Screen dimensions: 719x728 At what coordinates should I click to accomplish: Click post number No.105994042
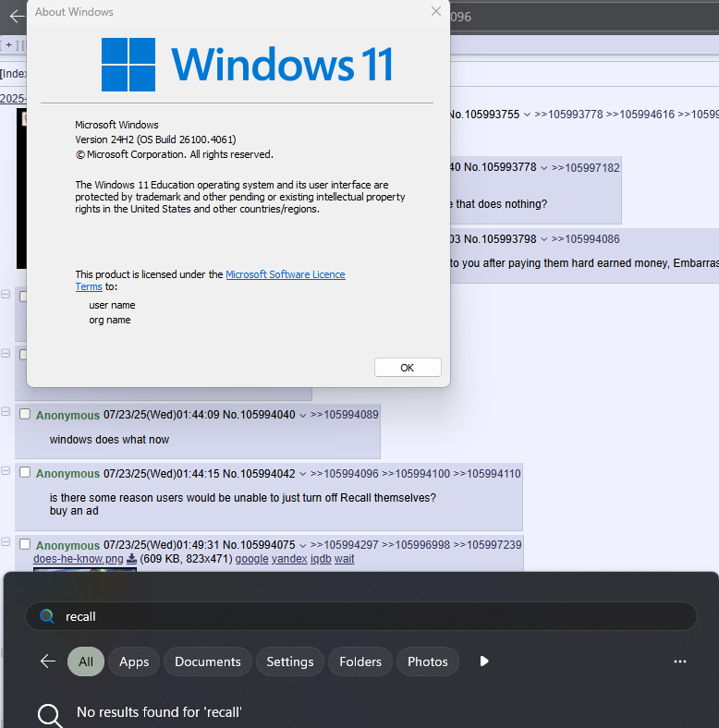coord(259,474)
